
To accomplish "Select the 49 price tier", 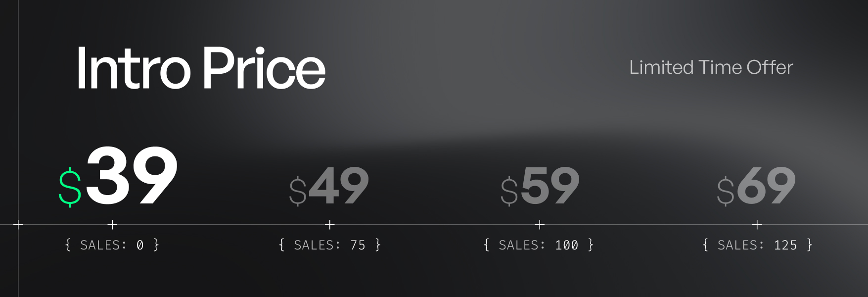I will point(339,186).
